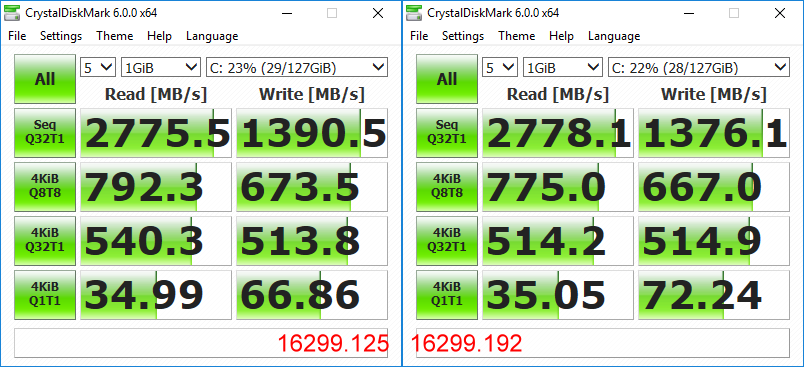
Task: Open Help menu in left window
Action: [159, 36]
